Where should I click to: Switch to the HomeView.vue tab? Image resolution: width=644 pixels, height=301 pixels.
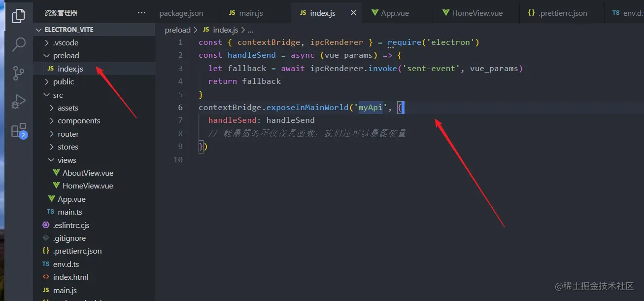pos(473,13)
